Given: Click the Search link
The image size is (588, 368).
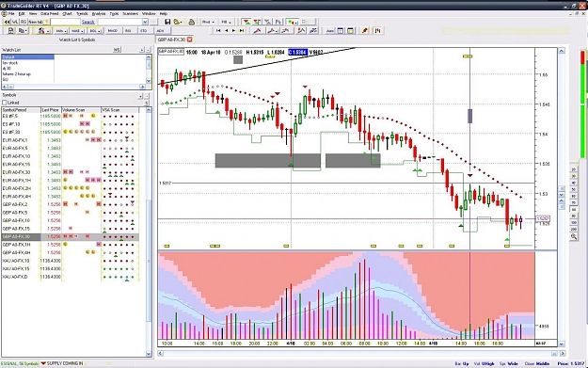Looking at the screenshot, I should 88,22.
